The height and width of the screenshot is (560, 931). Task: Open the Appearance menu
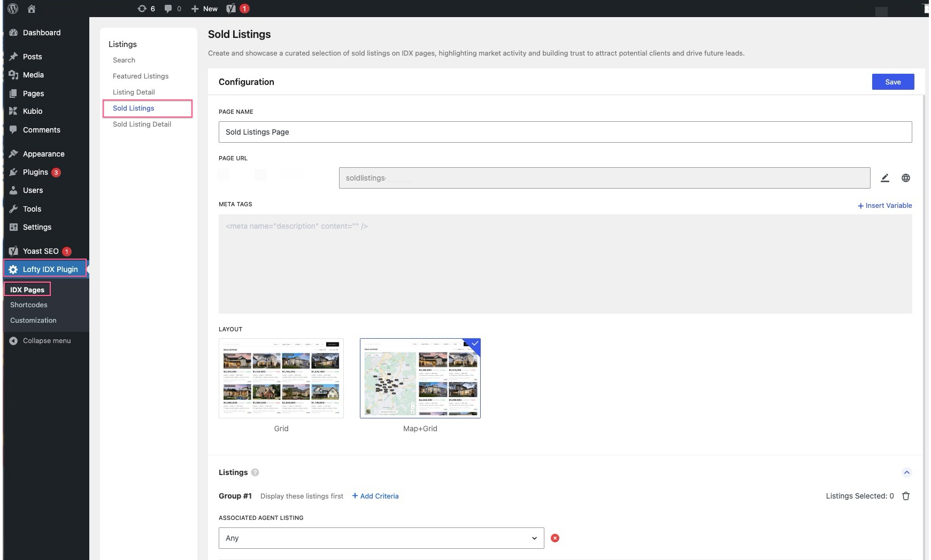pyautogui.click(x=43, y=154)
